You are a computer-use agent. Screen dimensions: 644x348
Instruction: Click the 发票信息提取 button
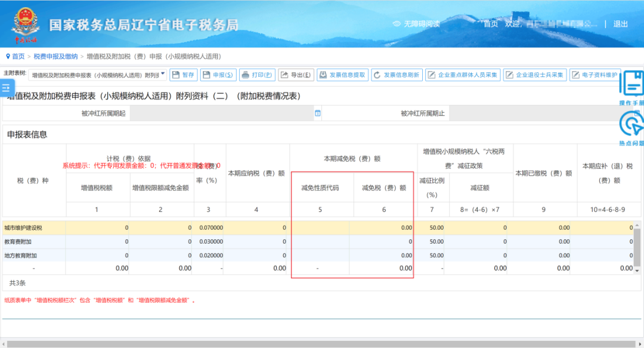coord(342,75)
